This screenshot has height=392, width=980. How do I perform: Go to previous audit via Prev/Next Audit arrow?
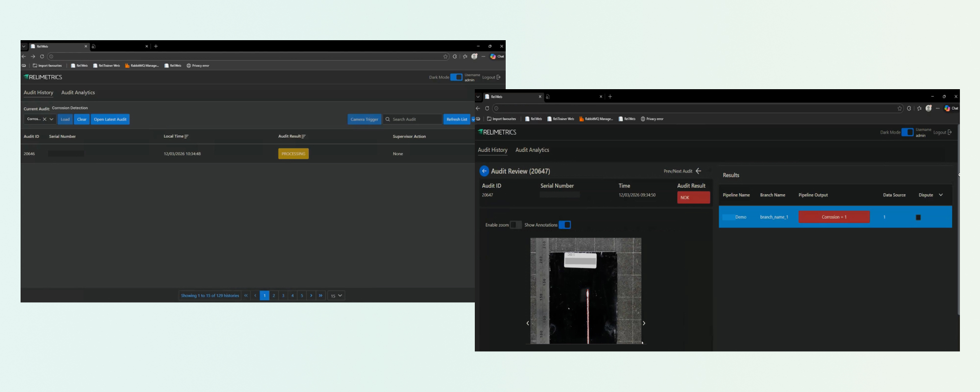point(698,171)
